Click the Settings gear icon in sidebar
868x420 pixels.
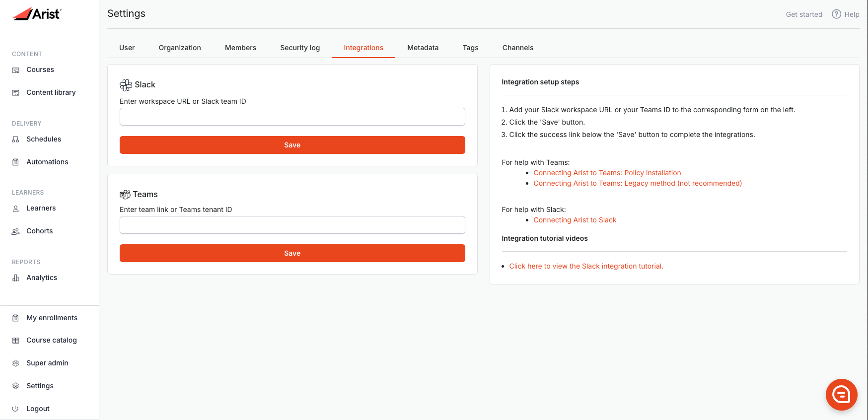click(x=15, y=386)
